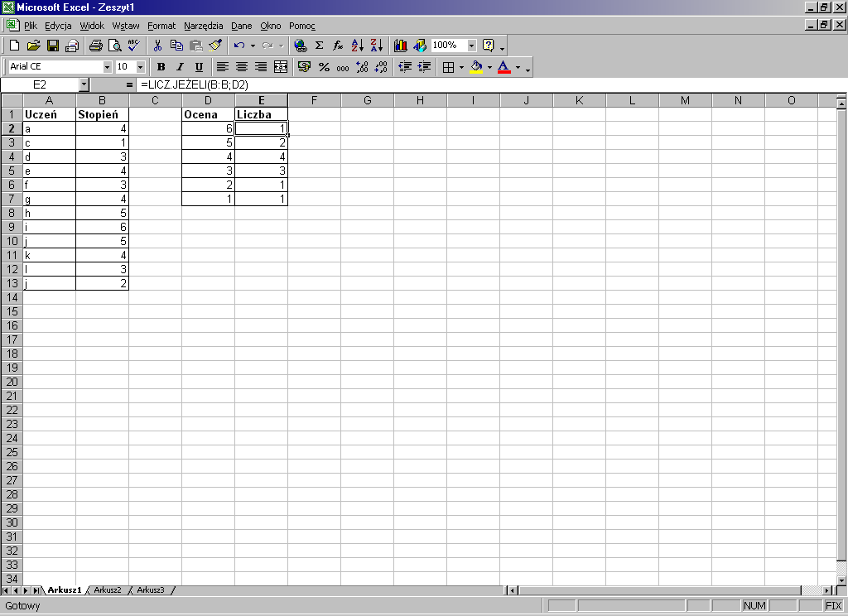Expand the font size dropdown
This screenshot has height=616, width=848.
pos(140,67)
